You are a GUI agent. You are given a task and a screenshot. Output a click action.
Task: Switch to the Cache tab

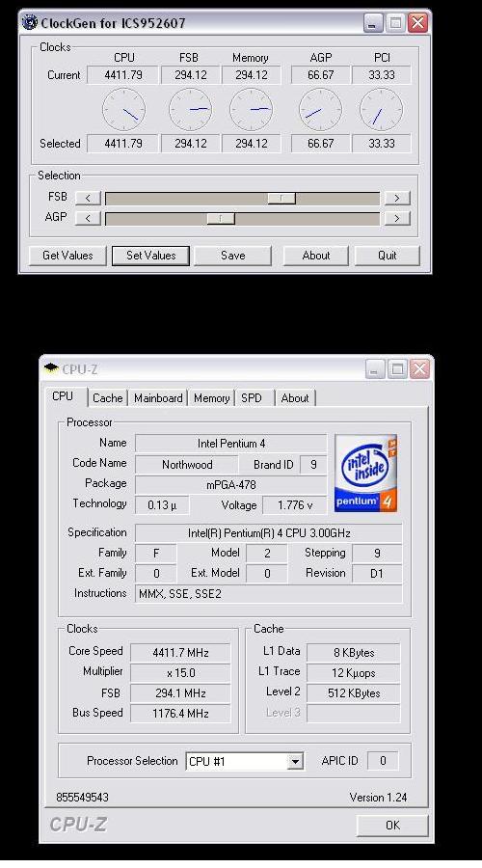107,398
